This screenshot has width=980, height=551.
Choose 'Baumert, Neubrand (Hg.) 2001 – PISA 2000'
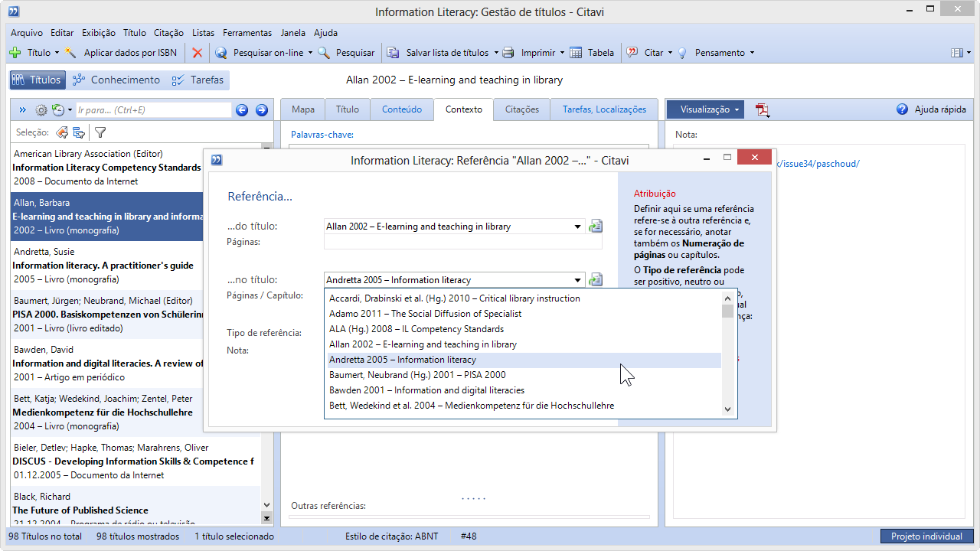tap(524, 375)
